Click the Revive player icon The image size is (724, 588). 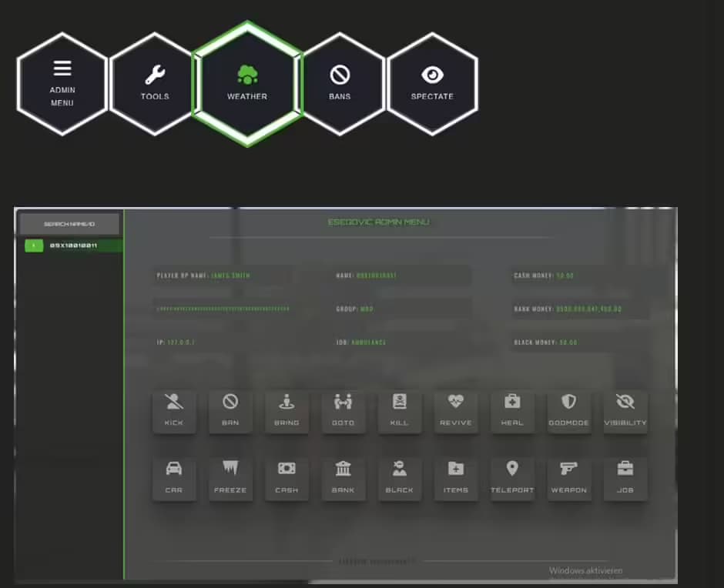point(456,410)
